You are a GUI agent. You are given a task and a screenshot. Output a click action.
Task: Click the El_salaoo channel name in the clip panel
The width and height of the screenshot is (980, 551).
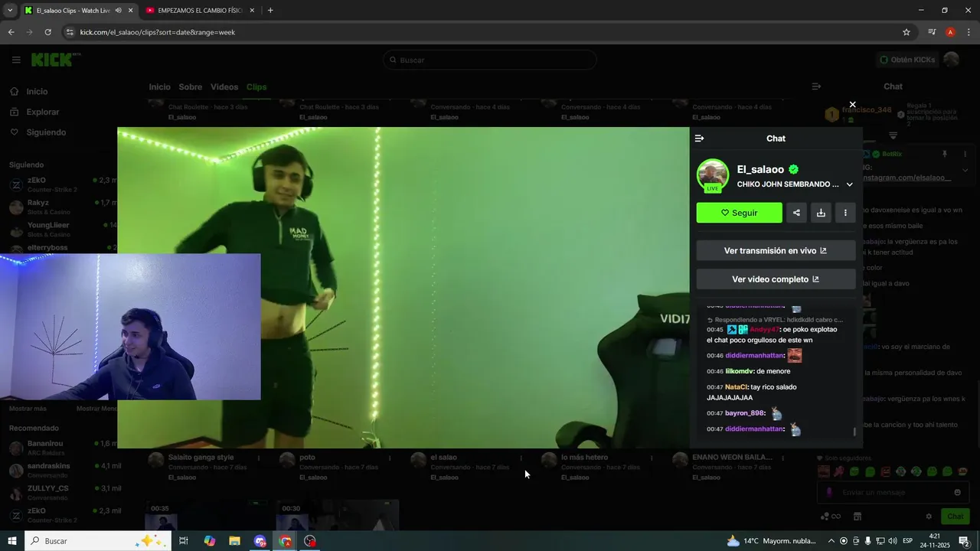pos(760,169)
